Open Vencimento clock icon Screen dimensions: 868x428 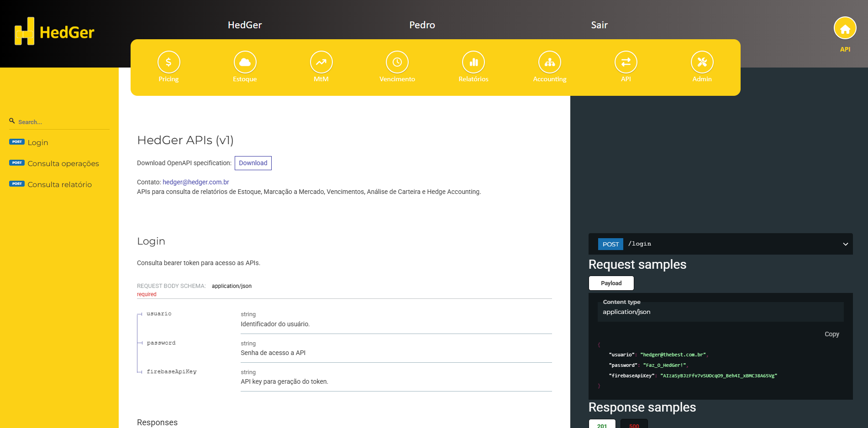pyautogui.click(x=397, y=62)
